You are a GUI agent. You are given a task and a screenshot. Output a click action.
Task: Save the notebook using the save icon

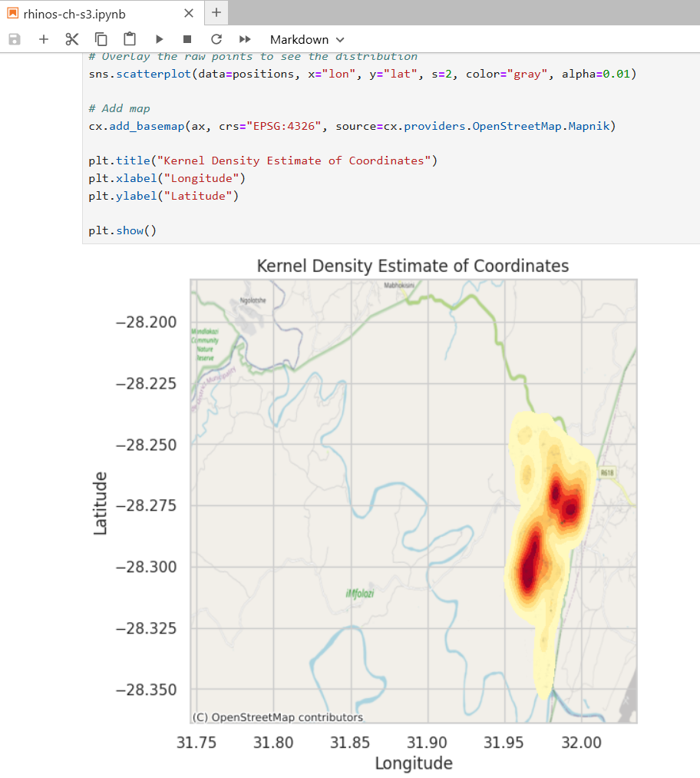tap(14, 39)
